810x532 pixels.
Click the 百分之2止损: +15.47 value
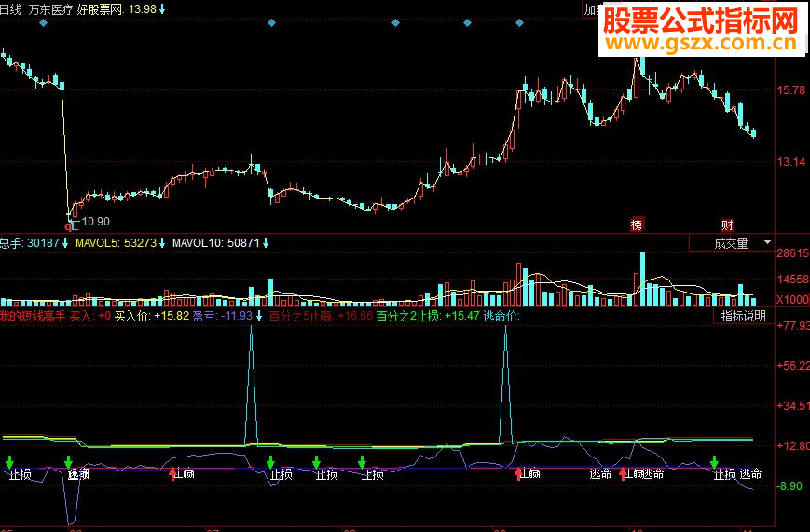428,316
